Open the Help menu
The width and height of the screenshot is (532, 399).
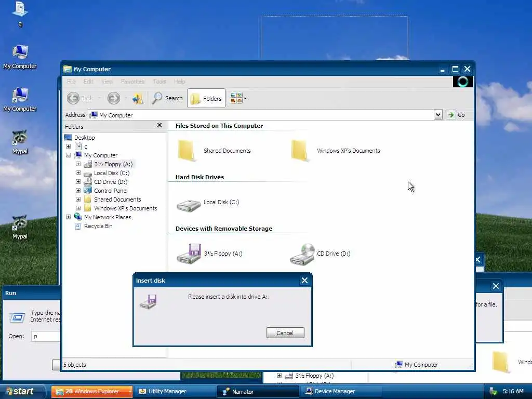pos(179,82)
